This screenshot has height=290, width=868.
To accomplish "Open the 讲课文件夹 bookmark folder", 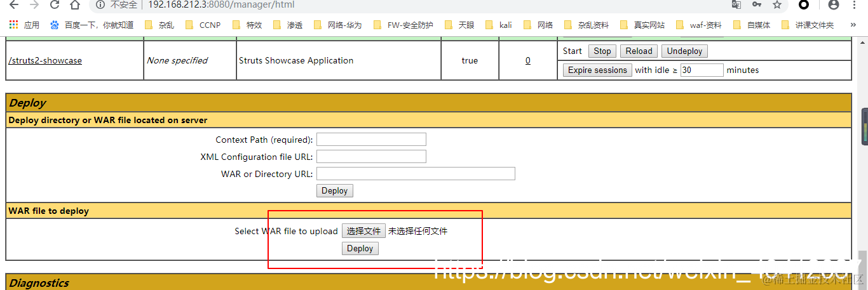I will 807,25.
